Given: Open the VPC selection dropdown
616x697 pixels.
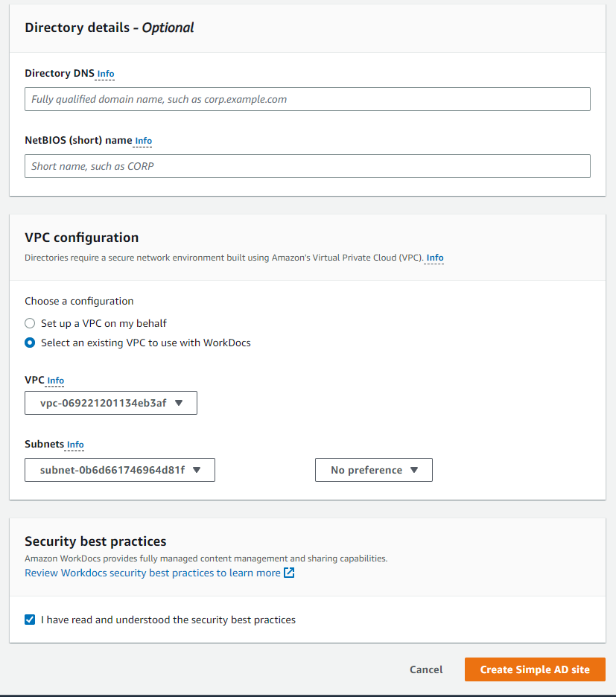Looking at the screenshot, I should 110,403.
